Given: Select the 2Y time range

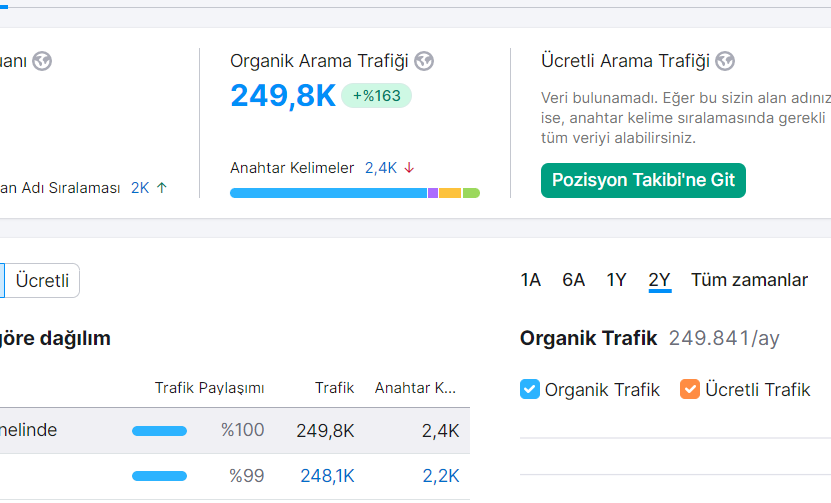Looking at the screenshot, I should click(660, 280).
